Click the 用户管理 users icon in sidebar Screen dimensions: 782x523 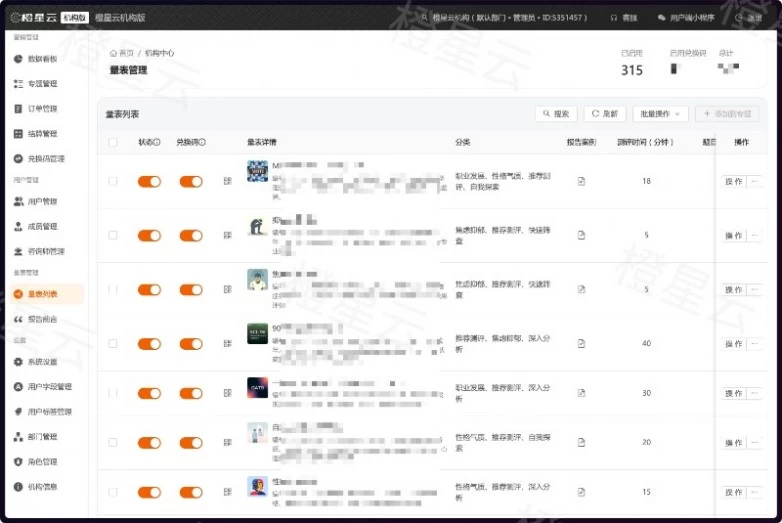point(19,201)
